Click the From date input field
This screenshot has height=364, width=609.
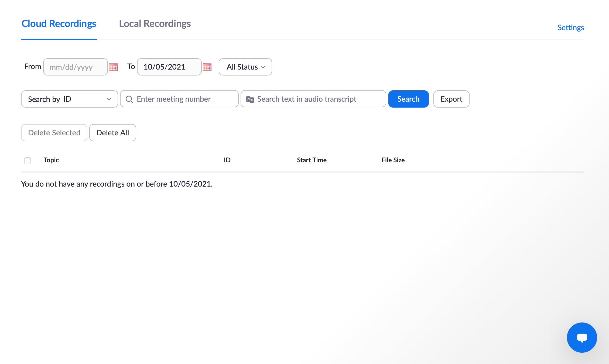(76, 67)
